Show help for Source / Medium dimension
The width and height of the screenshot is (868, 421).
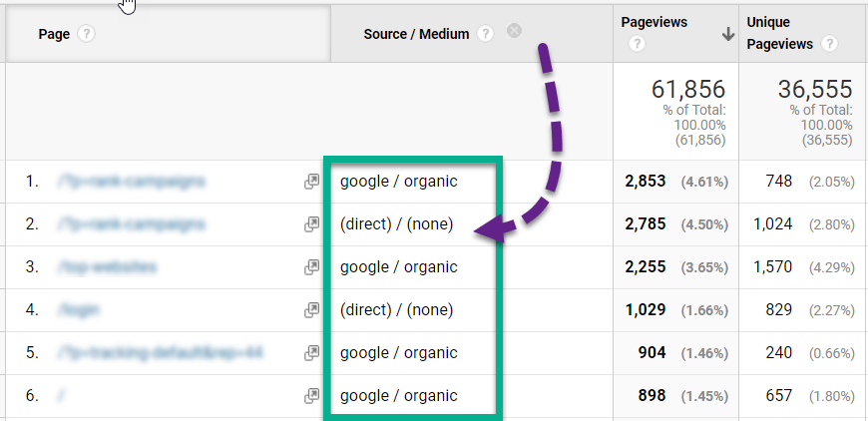(485, 34)
